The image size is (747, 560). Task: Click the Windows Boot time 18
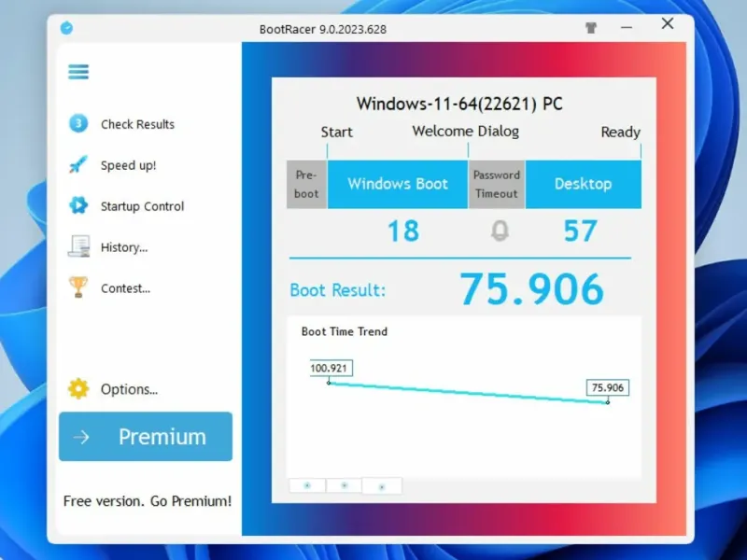(403, 231)
